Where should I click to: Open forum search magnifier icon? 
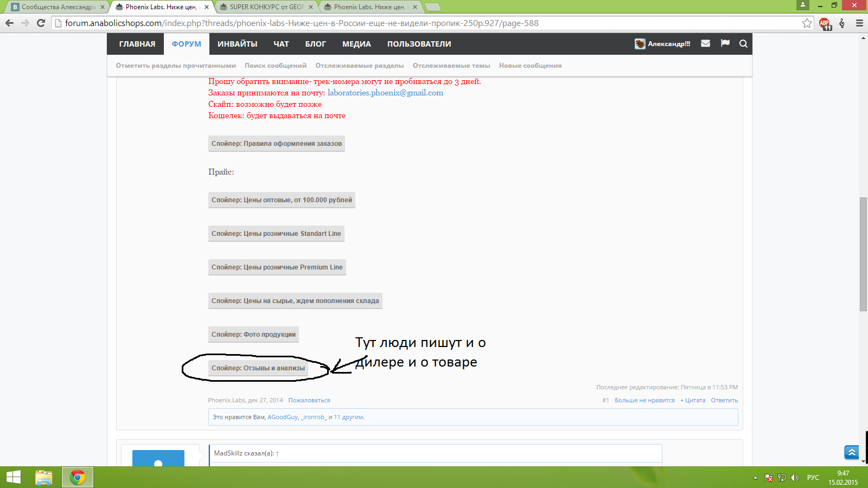click(743, 44)
